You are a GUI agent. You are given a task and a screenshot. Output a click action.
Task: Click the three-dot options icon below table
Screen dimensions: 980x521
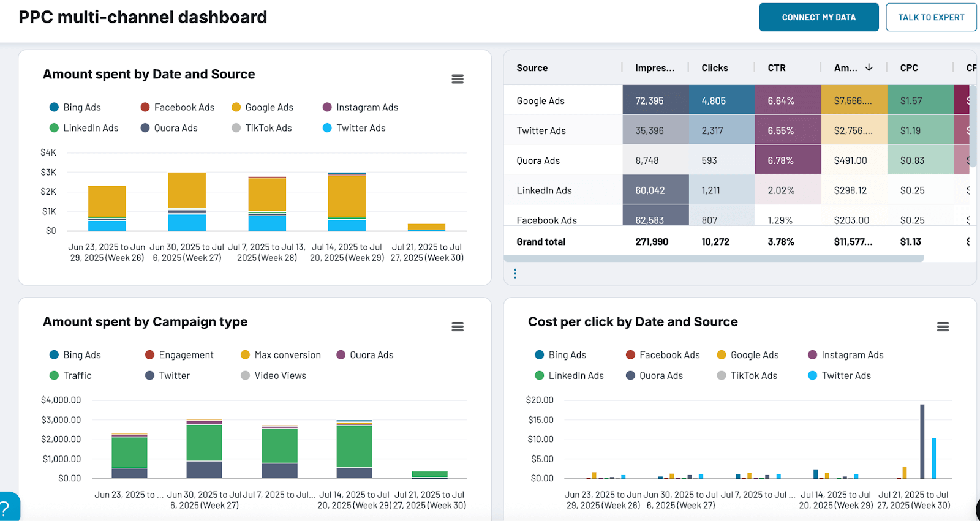coord(515,274)
